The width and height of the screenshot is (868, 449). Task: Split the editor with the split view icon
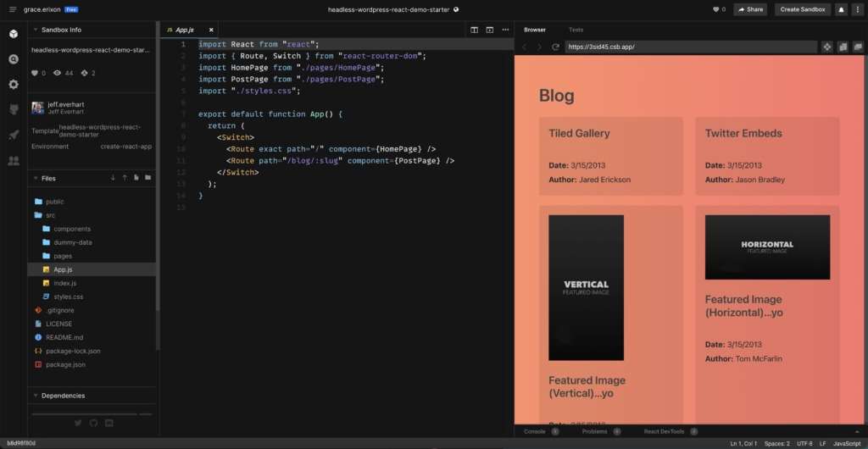pos(475,30)
